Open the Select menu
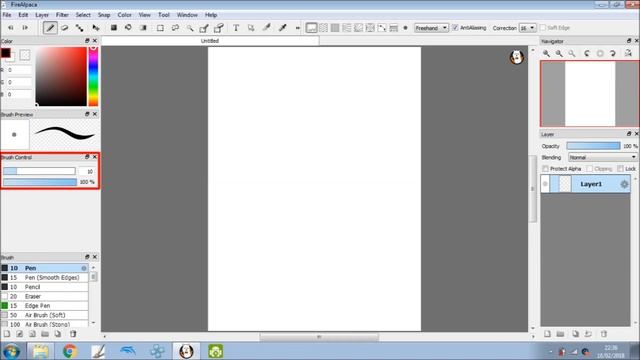The image size is (640, 360). tap(83, 15)
